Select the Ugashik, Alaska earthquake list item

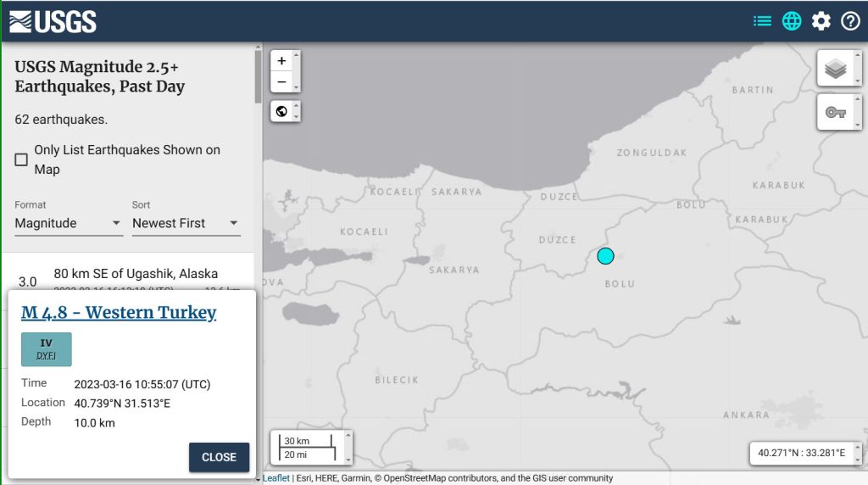pyautogui.click(x=136, y=274)
